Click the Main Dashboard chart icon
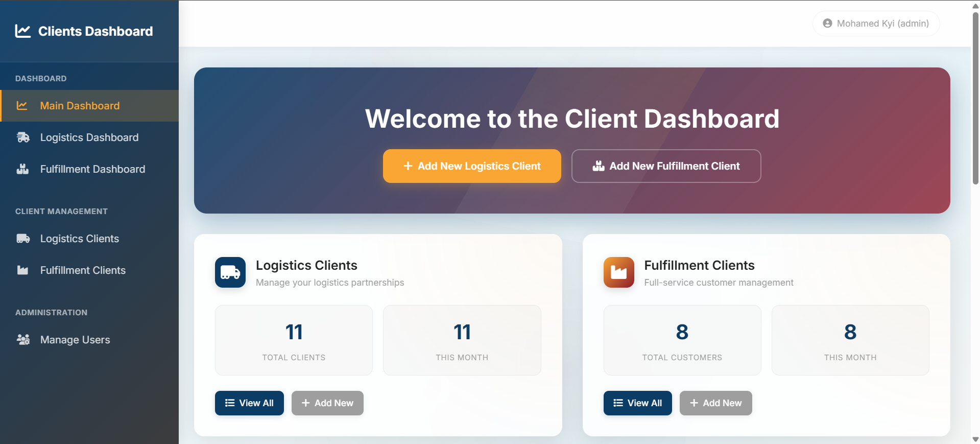This screenshot has height=444, width=980. coord(22,106)
